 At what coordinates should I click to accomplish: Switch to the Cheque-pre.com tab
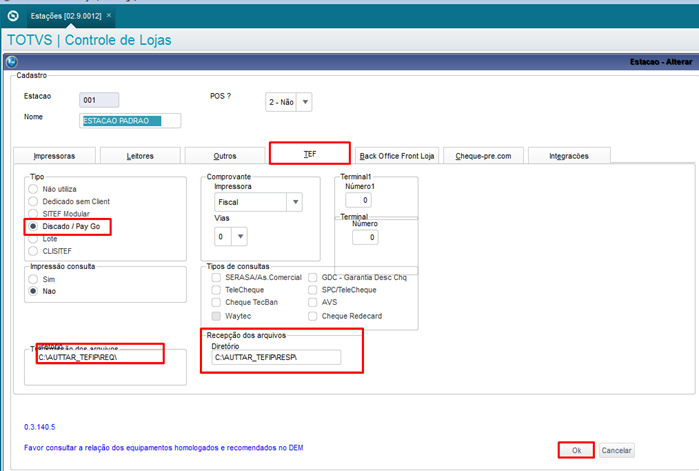point(483,156)
